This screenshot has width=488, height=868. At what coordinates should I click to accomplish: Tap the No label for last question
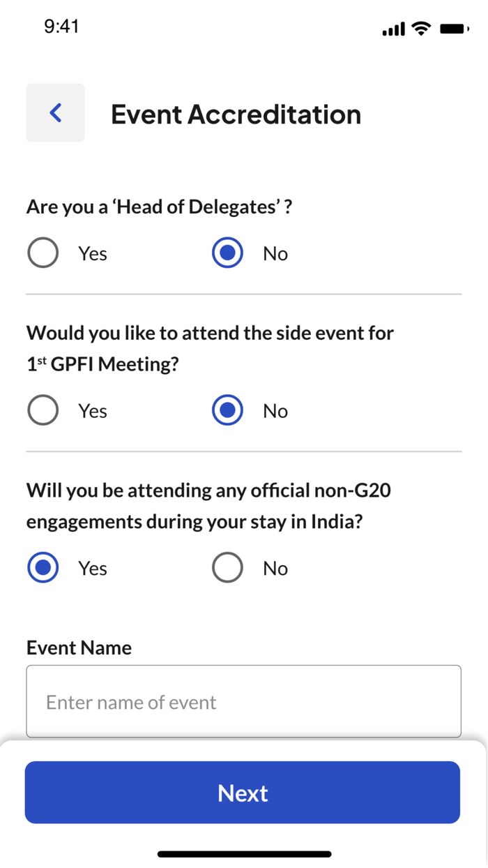pyautogui.click(x=275, y=567)
